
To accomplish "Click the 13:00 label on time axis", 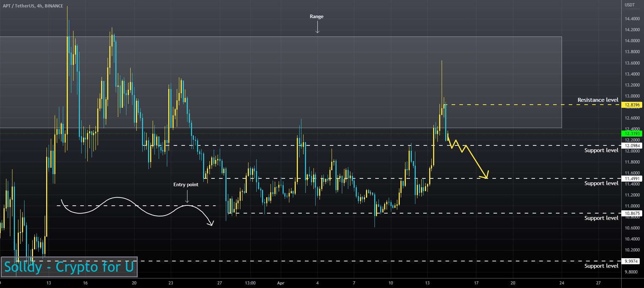I will [250, 283].
